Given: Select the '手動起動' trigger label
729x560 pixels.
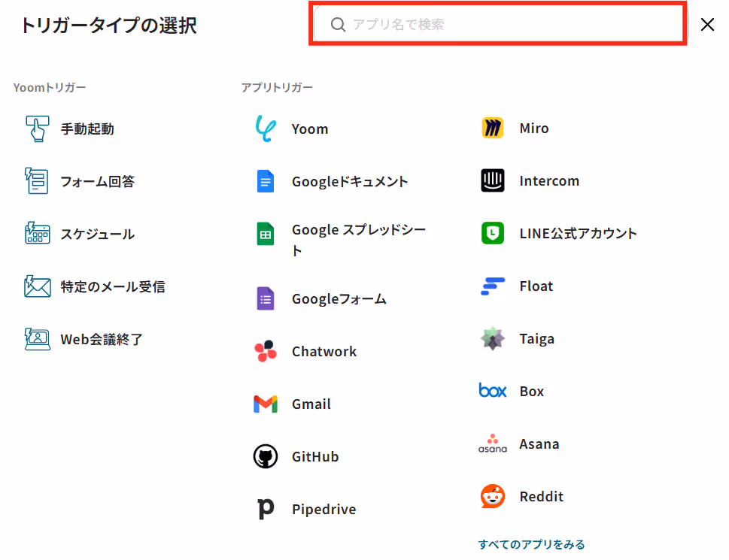Looking at the screenshot, I should 87,129.
